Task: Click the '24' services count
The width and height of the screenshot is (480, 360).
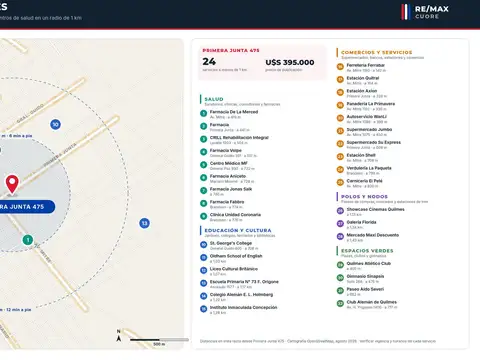Action: [x=209, y=62]
